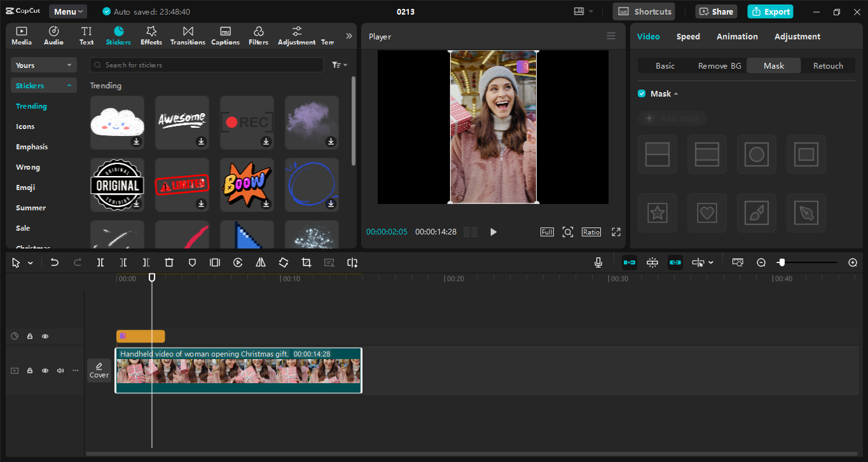Click the Remove BG button
868x462 pixels.
(719, 65)
